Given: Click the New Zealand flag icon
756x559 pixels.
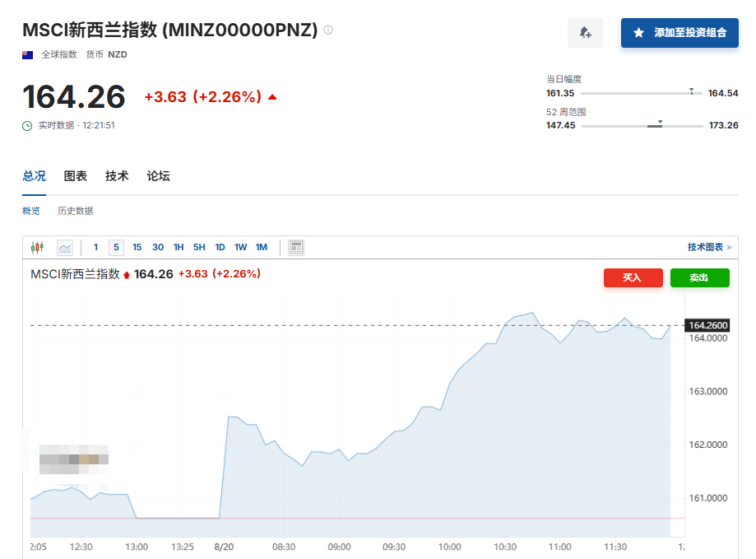Looking at the screenshot, I should click(26, 54).
